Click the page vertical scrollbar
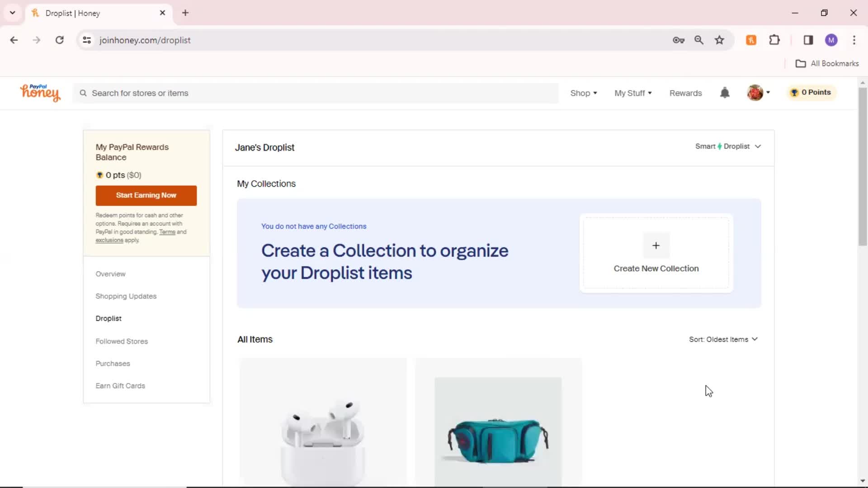 click(x=863, y=167)
